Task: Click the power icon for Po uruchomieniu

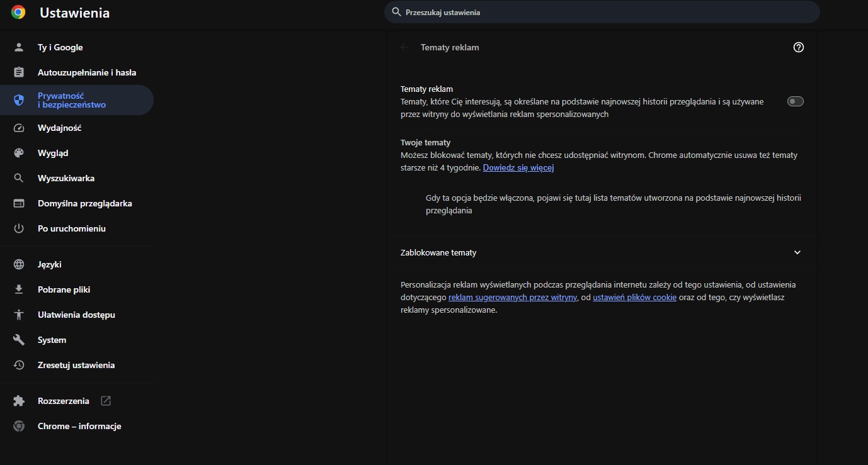Action: pos(19,228)
